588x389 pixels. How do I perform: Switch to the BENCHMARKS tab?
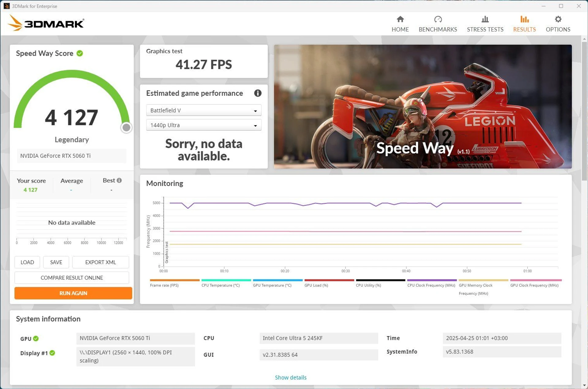click(438, 24)
